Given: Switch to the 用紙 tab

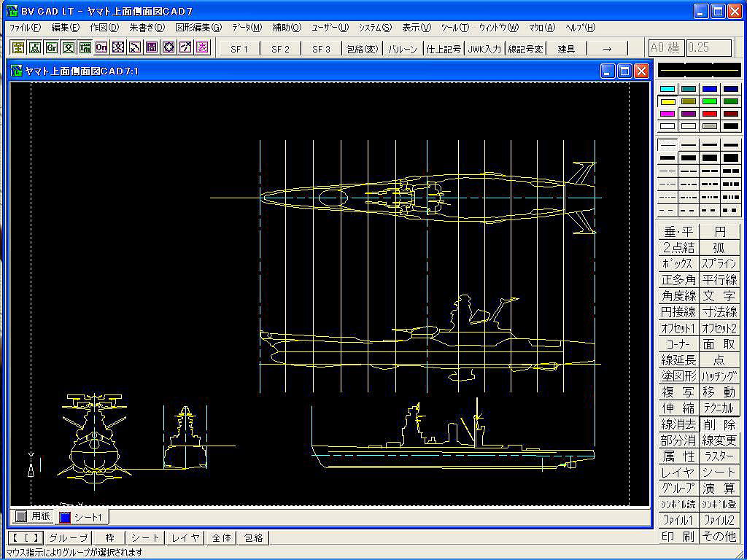Looking at the screenshot, I should click(x=33, y=516).
